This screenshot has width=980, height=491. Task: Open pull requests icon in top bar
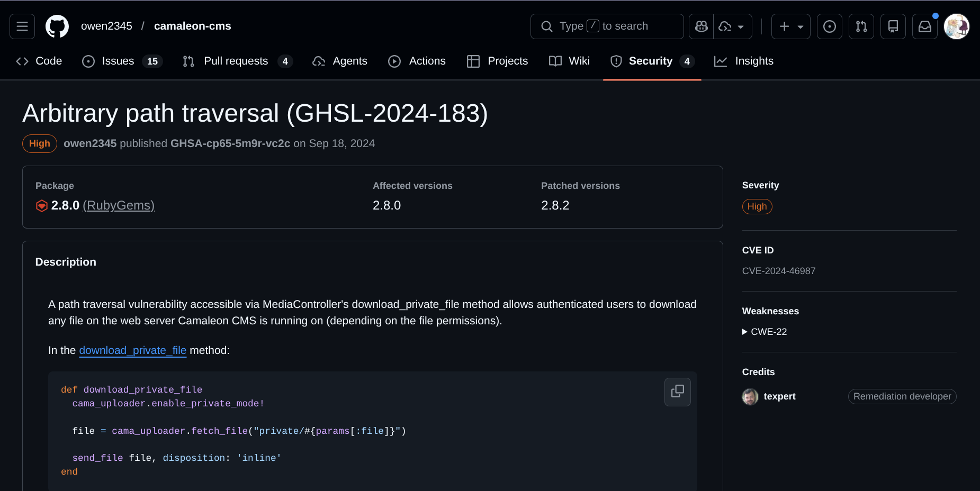861,26
